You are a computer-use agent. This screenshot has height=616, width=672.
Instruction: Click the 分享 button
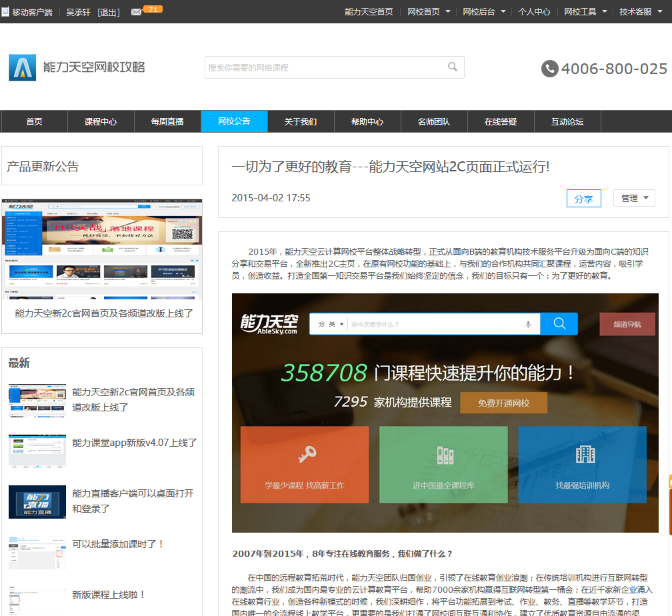[x=583, y=199]
